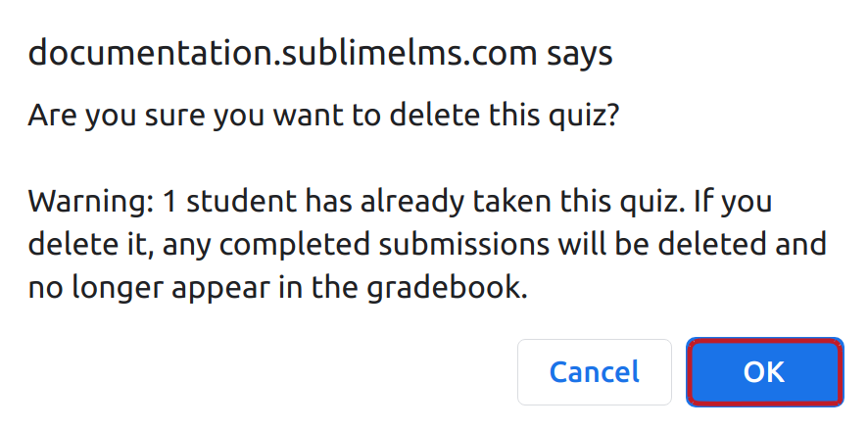Click "documentation.sublimelms.com" in the dialog header

pyautogui.click(x=280, y=53)
